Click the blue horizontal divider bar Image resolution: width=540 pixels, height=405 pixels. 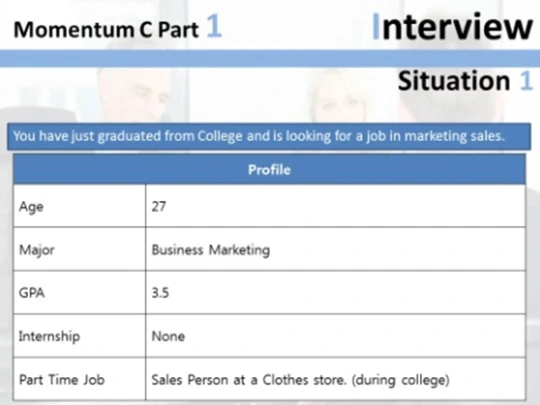(270, 59)
